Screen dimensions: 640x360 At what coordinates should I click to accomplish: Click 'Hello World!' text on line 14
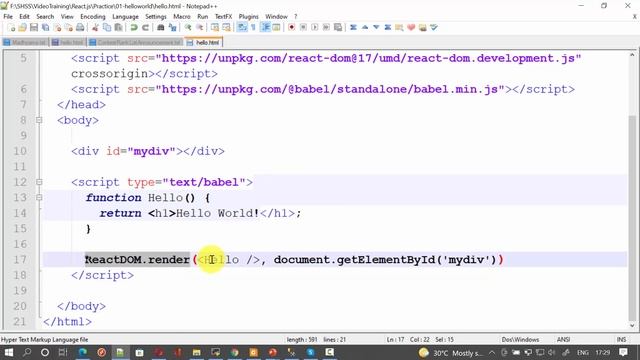[218, 213]
